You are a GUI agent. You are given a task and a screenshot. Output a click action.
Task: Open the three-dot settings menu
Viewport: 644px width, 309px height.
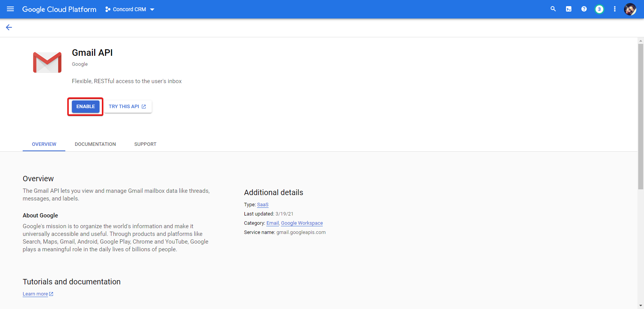(x=614, y=9)
